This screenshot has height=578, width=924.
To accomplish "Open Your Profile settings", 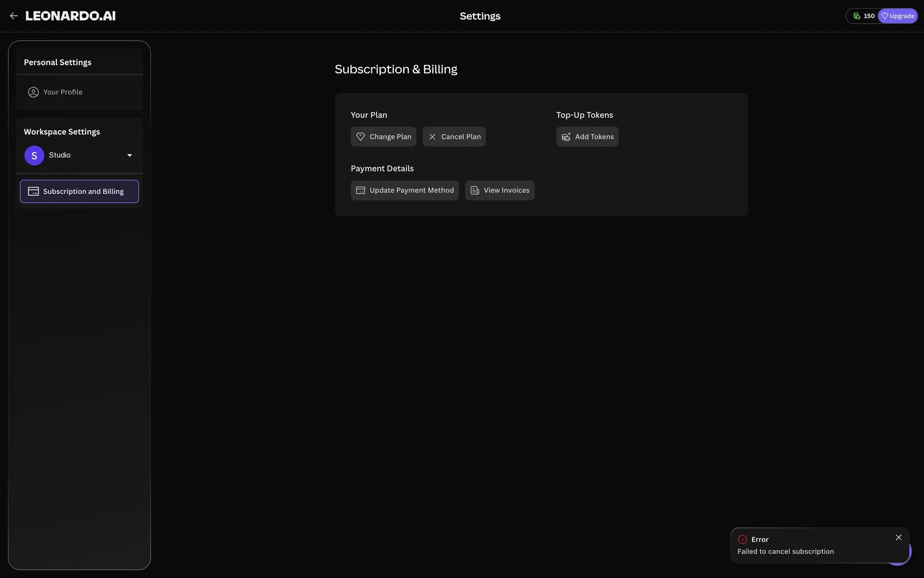I will (x=79, y=92).
